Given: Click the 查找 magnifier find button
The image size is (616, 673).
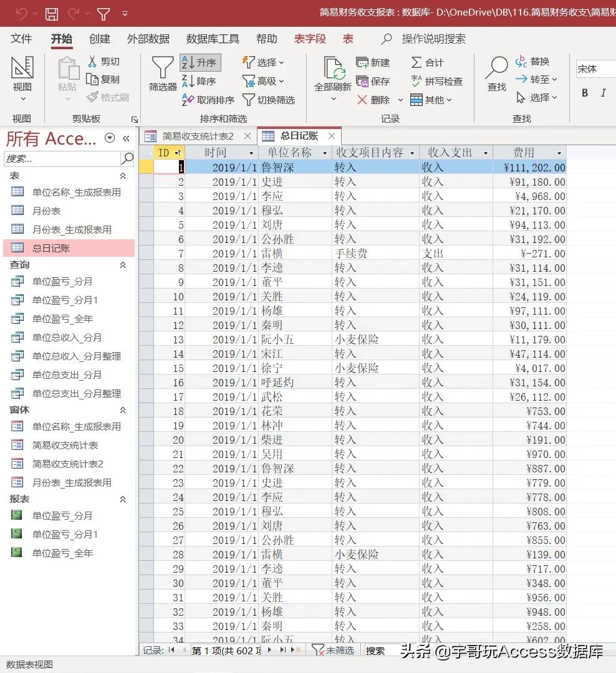Looking at the screenshot, I should pyautogui.click(x=496, y=74).
